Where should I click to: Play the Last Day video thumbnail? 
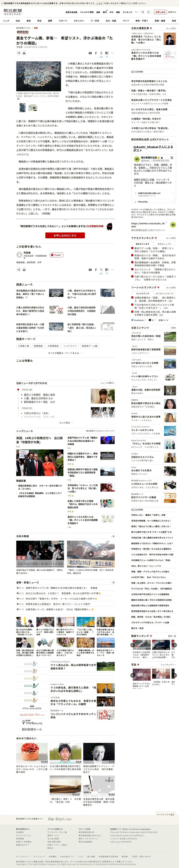[91, 554]
